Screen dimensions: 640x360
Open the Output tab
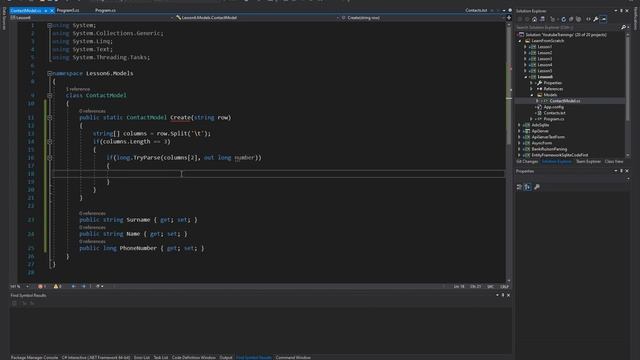[226, 358]
